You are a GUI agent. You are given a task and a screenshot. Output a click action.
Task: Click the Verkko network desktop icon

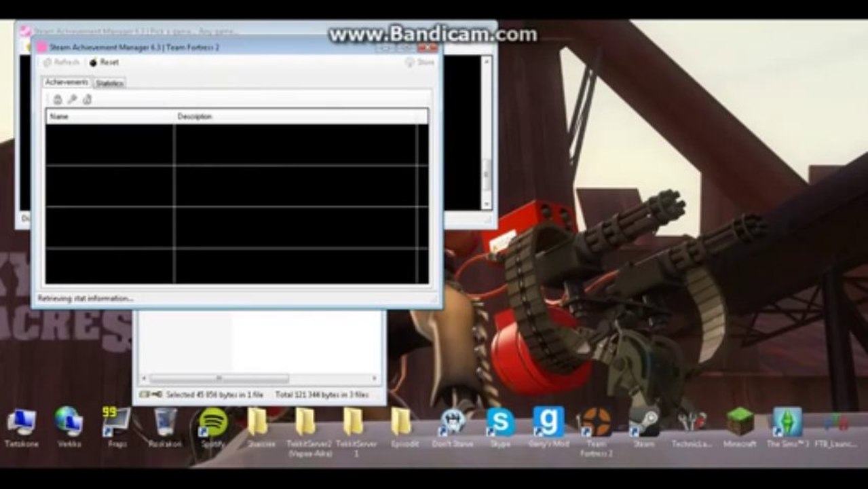click(x=69, y=428)
